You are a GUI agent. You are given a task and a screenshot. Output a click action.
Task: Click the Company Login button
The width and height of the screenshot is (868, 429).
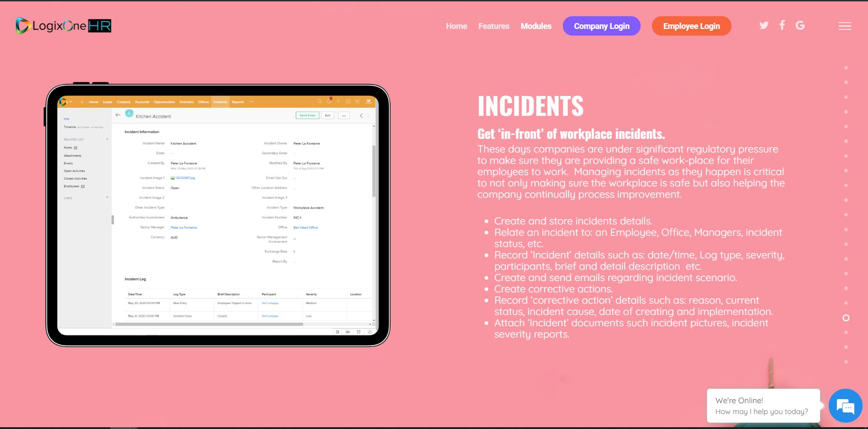pos(602,26)
